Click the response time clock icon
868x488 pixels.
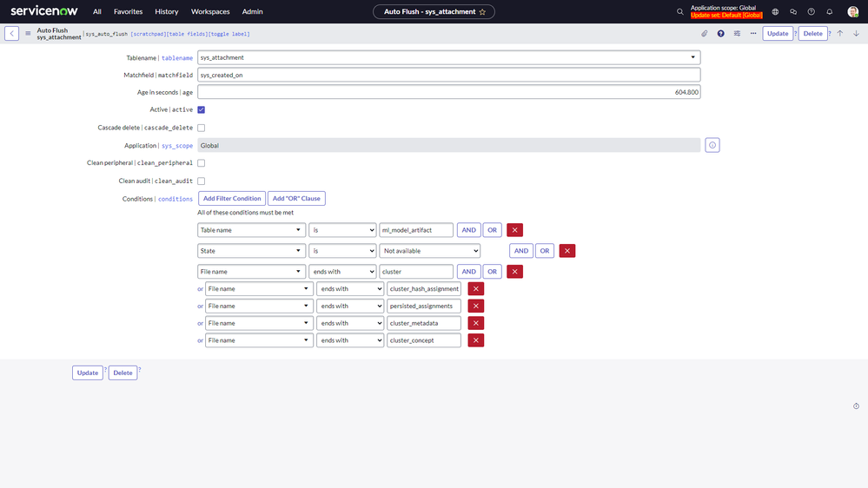tap(856, 406)
